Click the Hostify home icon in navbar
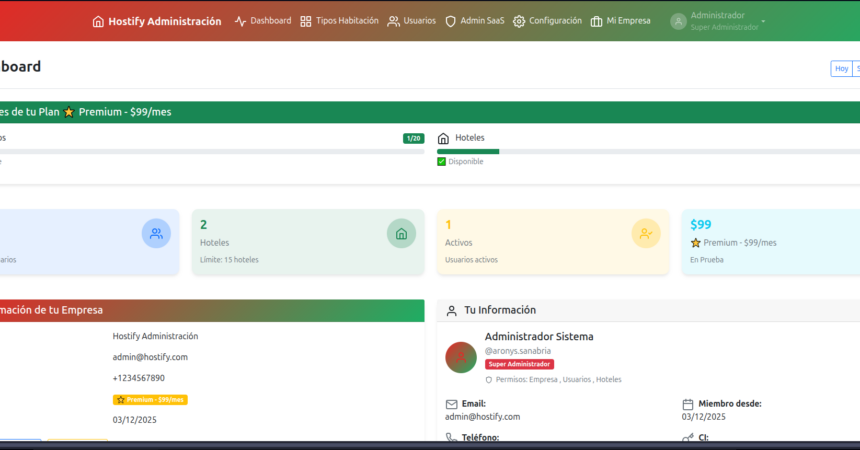 [98, 21]
